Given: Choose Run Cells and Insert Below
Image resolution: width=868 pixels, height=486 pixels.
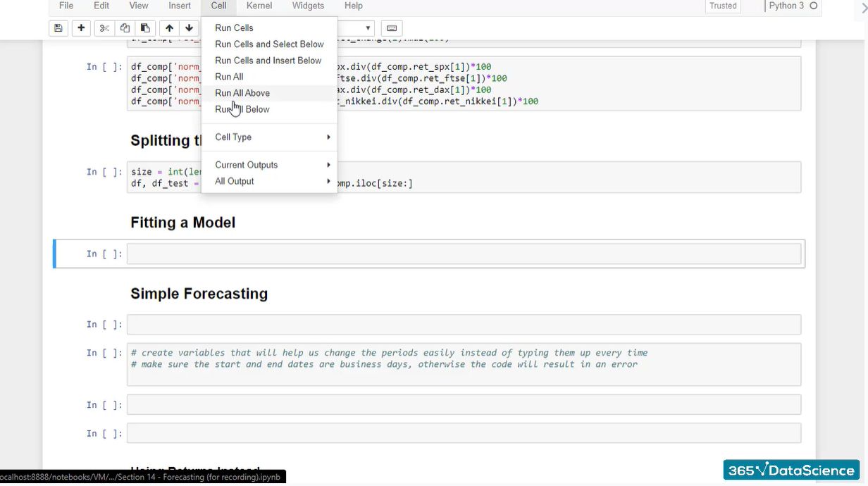Looking at the screenshot, I should click(268, 61).
